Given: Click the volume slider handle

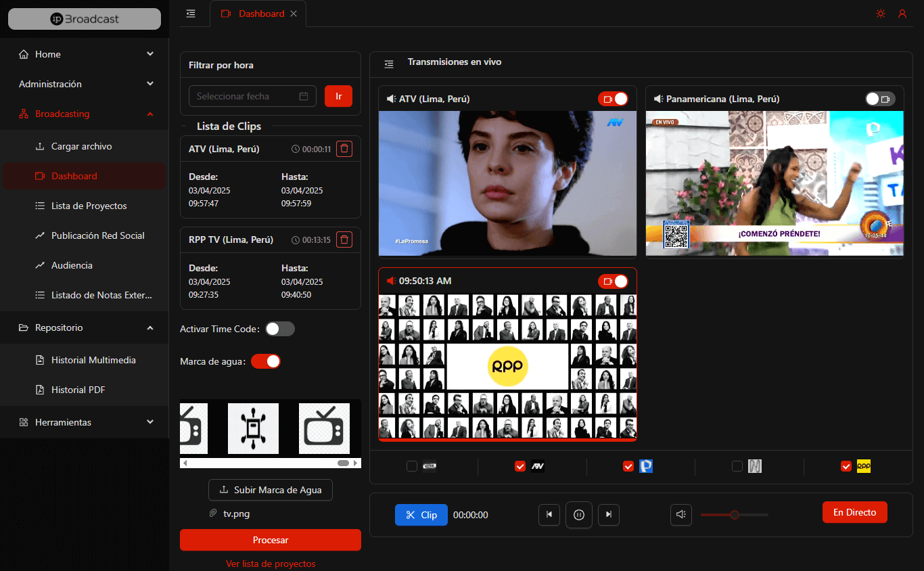Looking at the screenshot, I should point(735,515).
